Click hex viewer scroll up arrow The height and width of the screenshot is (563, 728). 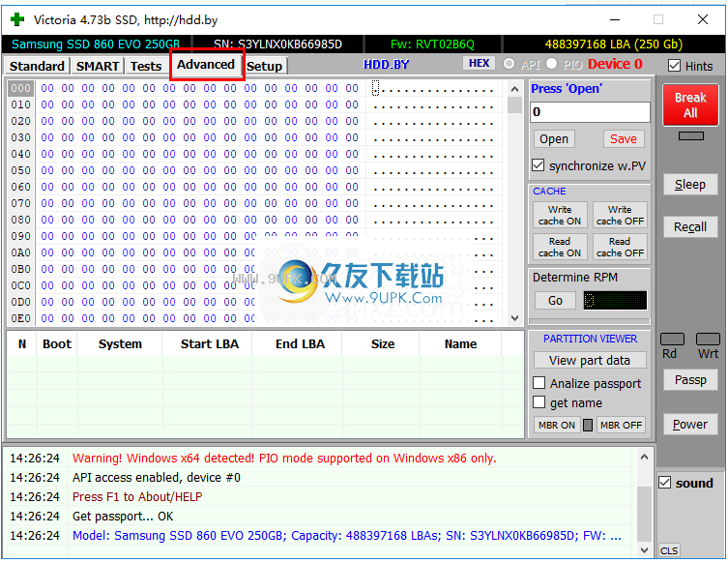point(514,89)
